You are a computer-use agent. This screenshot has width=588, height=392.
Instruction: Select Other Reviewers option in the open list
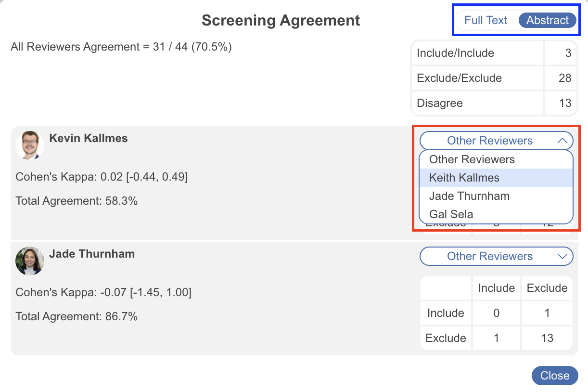click(x=472, y=159)
